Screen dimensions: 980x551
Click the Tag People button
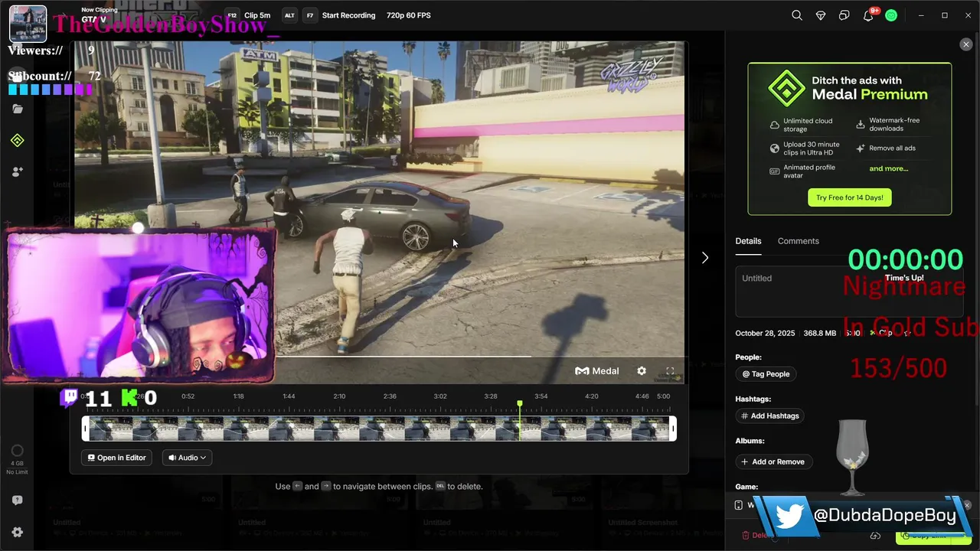pos(766,374)
